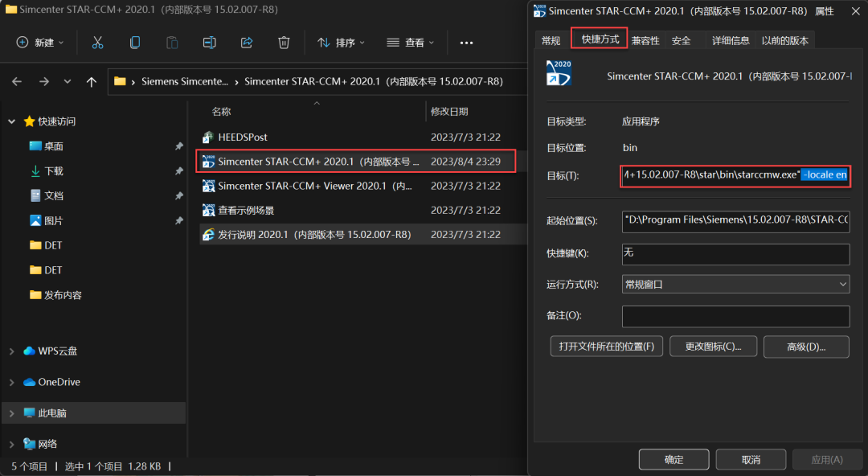The image size is (868, 476).
Task: Click the Rename icon in Explorer toolbar
Action: (209, 43)
